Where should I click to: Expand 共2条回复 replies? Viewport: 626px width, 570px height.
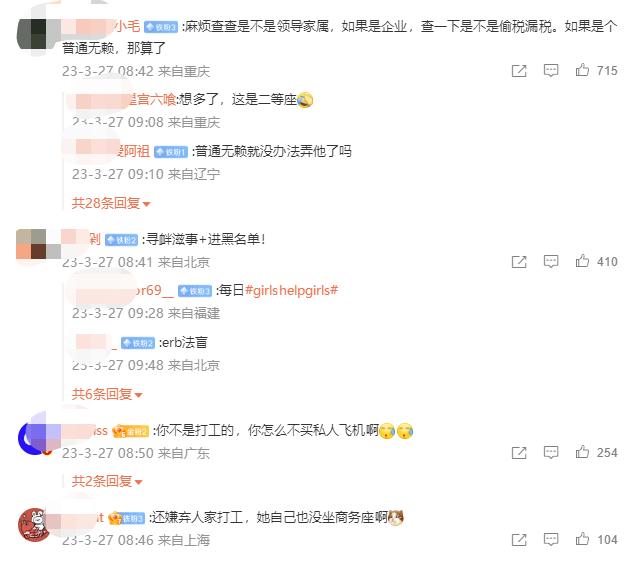tap(107, 481)
